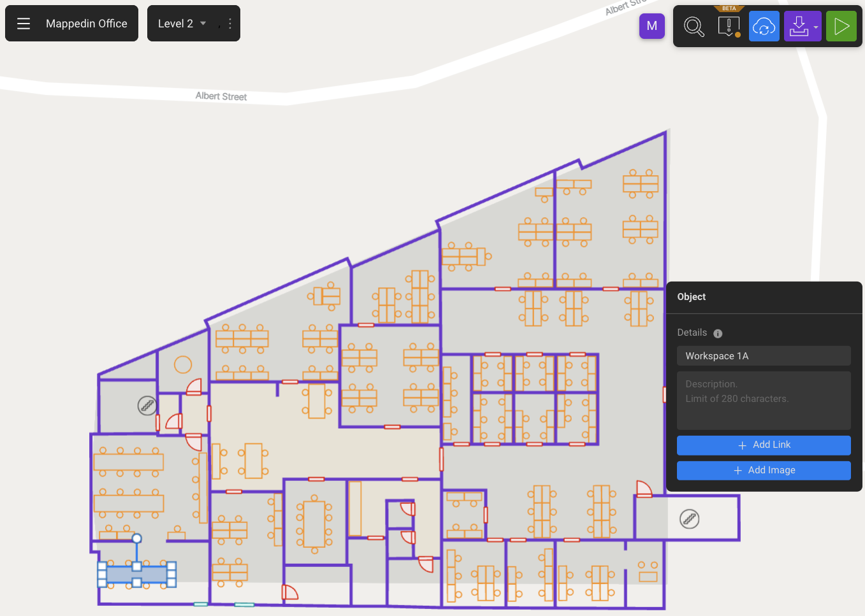Click the Mappedin Office map title
Image resolution: width=865 pixels, height=616 pixels.
[x=87, y=24]
